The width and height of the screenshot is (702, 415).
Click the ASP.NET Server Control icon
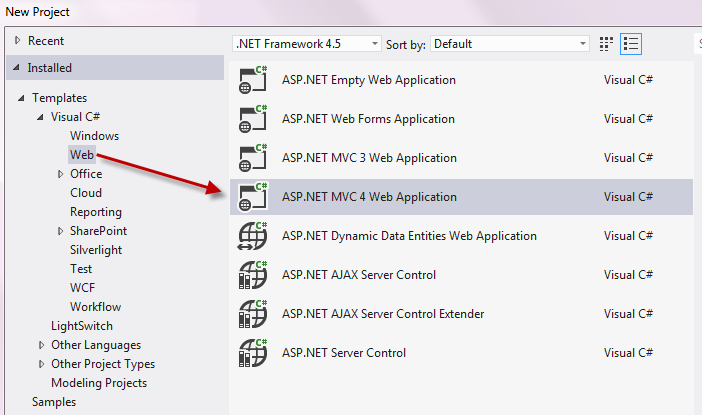tap(253, 352)
